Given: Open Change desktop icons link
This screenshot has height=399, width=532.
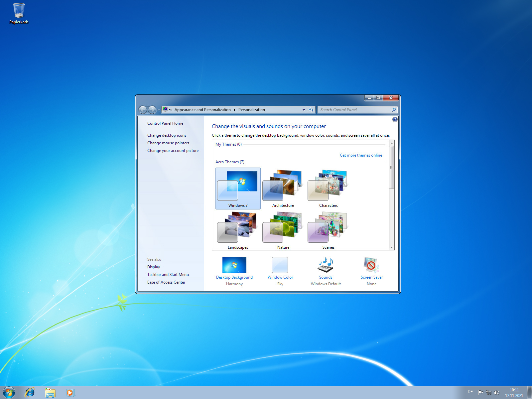Looking at the screenshot, I should (x=167, y=135).
